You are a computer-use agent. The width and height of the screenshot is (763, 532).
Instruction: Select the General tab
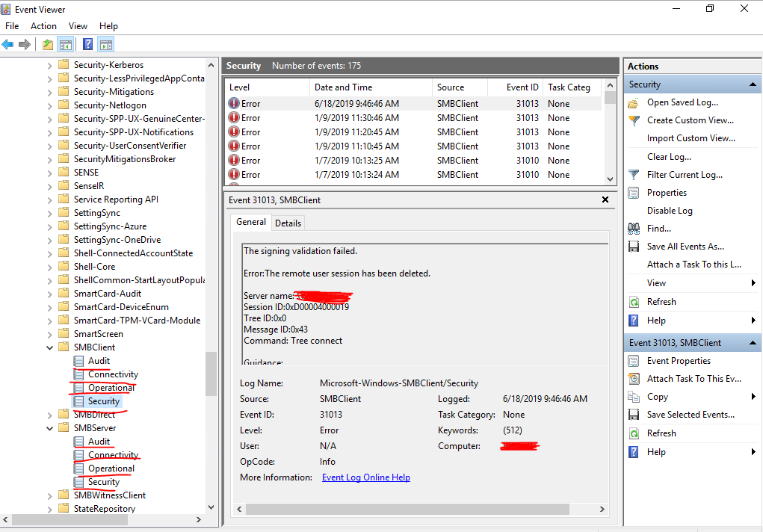tap(250, 222)
